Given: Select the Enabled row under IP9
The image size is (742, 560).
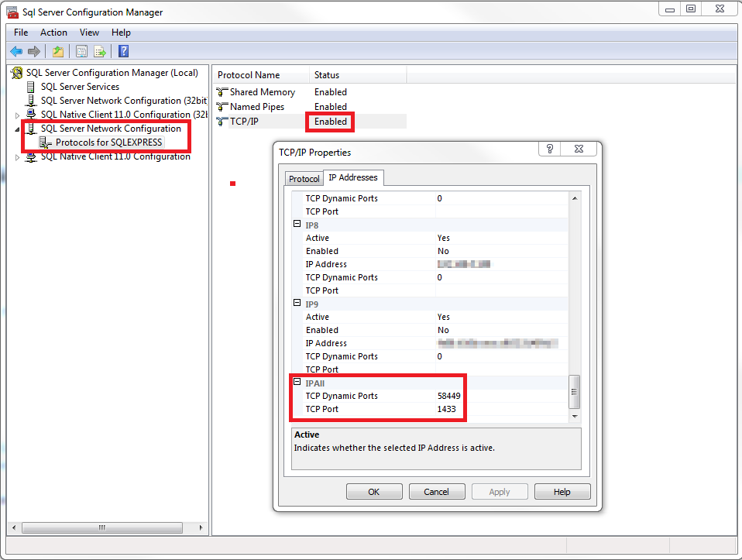Looking at the screenshot, I should 364,329.
